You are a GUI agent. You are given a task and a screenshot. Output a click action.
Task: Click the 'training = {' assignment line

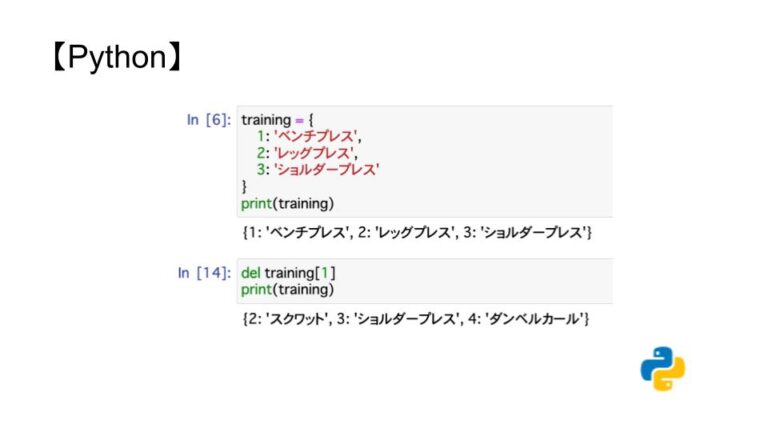pos(277,120)
